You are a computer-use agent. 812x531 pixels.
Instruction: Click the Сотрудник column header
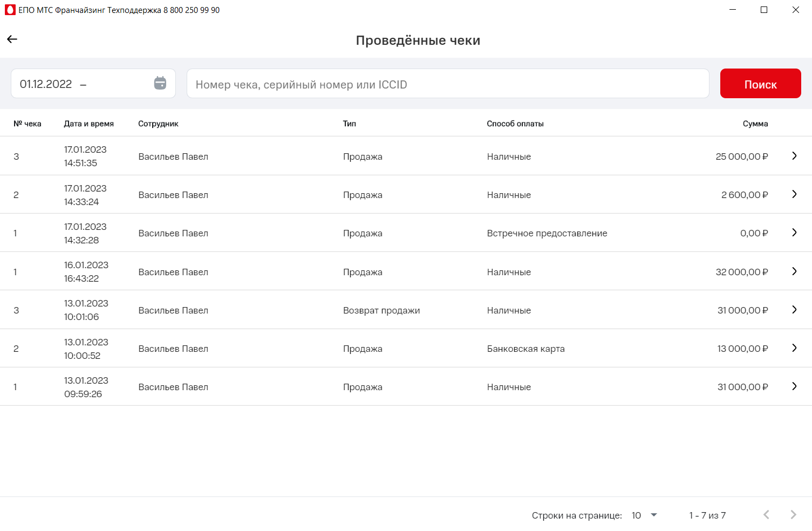[x=158, y=124]
